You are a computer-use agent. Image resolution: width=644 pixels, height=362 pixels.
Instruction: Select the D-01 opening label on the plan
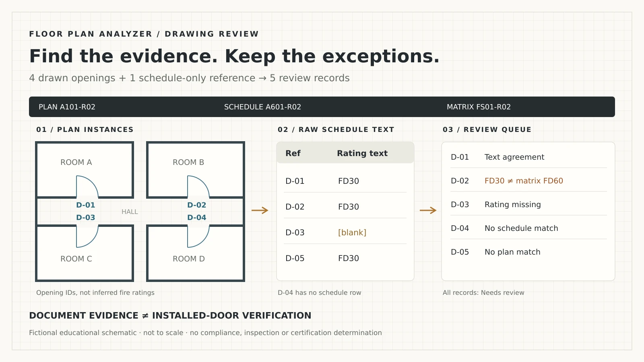[86, 205]
